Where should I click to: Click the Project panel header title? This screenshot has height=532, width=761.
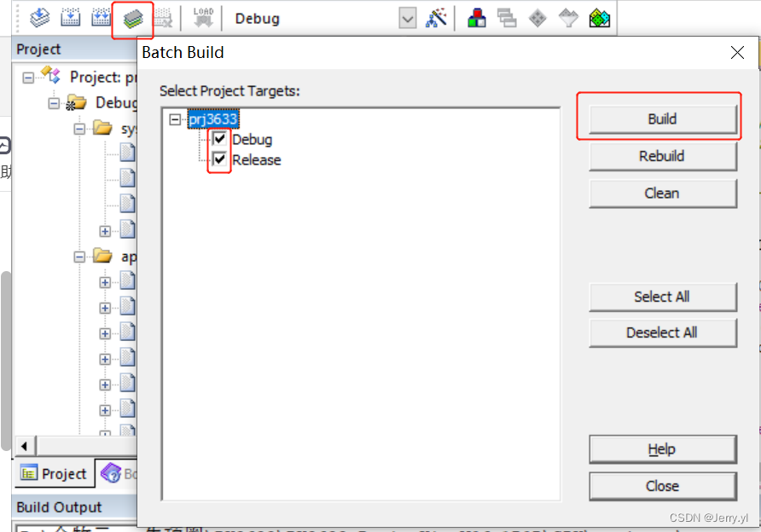[x=38, y=49]
